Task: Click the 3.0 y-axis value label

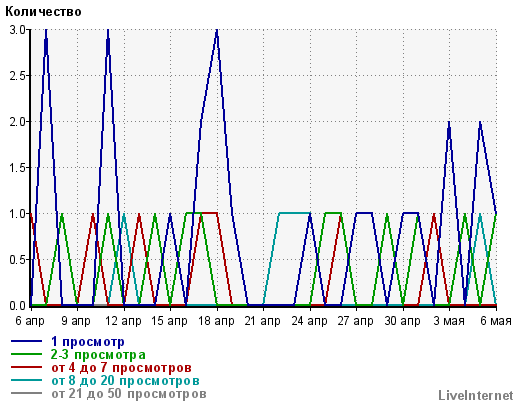Action: click(x=17, y=30)
